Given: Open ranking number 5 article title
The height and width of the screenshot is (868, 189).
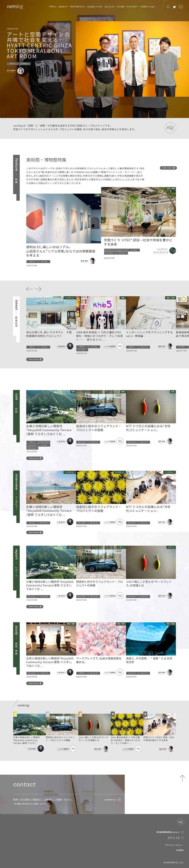Looking at the screenshot, I should pyautogui.click(x=159, y=739).
